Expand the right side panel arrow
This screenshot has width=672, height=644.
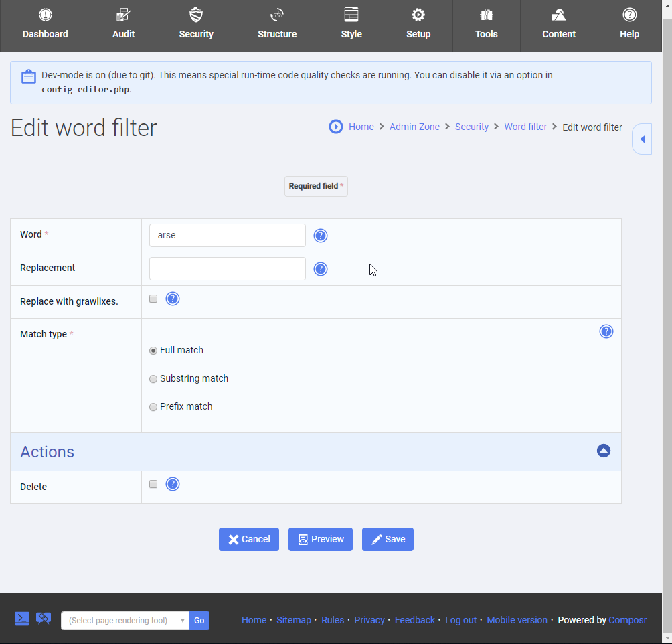click(642, 139)
